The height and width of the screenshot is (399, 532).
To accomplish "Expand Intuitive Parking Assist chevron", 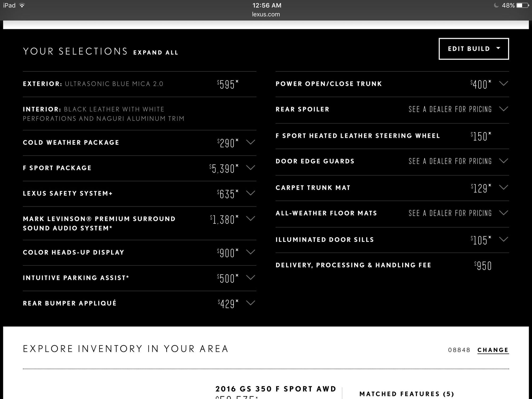I will (251, 277).
